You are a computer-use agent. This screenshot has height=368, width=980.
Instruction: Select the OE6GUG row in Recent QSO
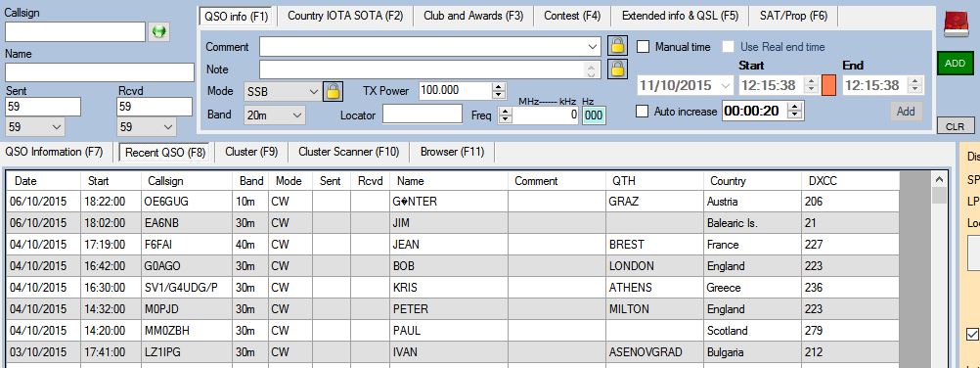pyautogui.click(x=453, y=202)
